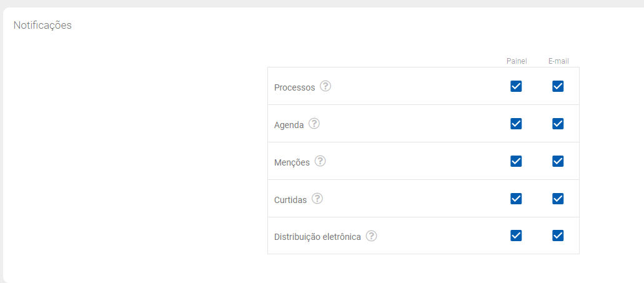The image size is (644, 283).
Task: Disable Painel notifications for Processos
Action: (x=516, y=86)
